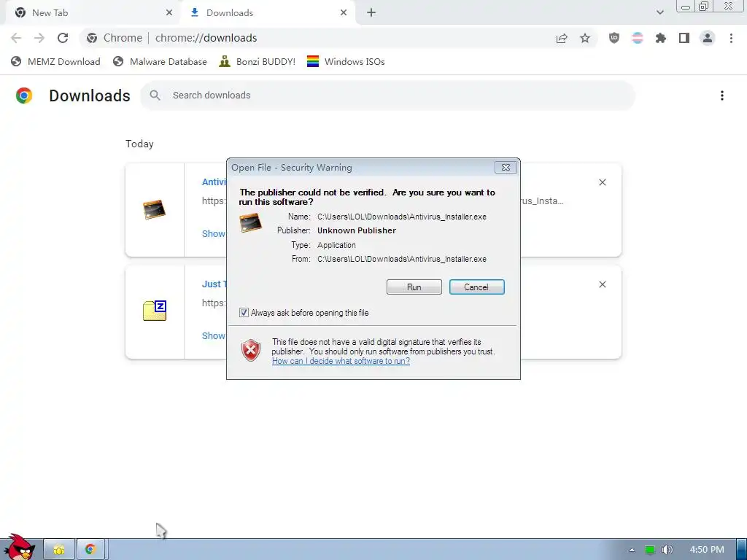Screen dimensions: 747x560
Task: Click the red shield warning icon
Action: (x=251, y=351)
